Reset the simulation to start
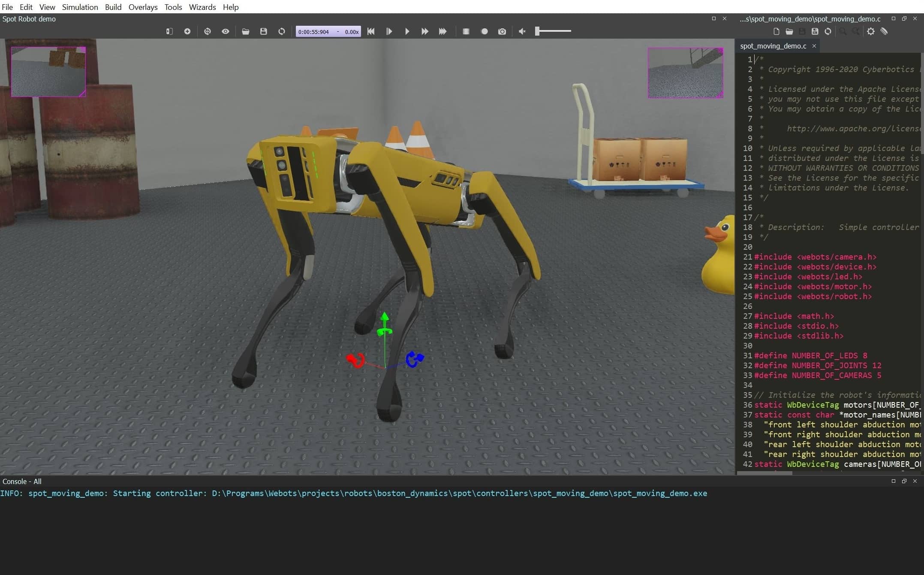 point(371,31)
